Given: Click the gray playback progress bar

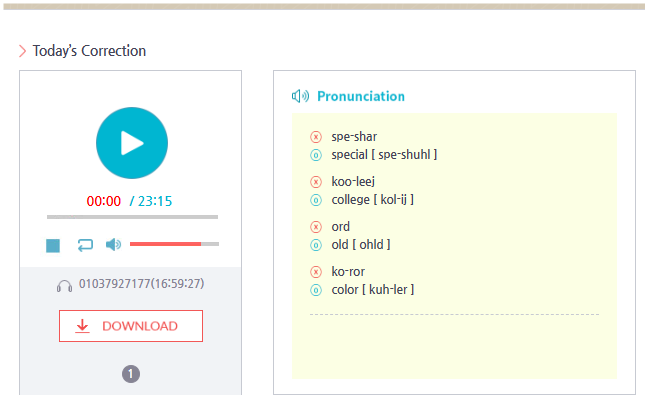Looking at the screenshot, I should [131, 217].
